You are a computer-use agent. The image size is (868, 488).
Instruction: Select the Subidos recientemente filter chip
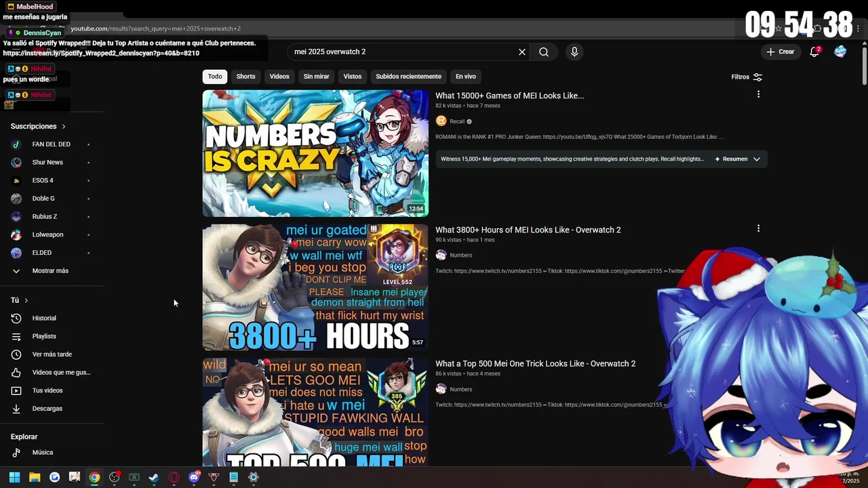click(x=408, y=77)
